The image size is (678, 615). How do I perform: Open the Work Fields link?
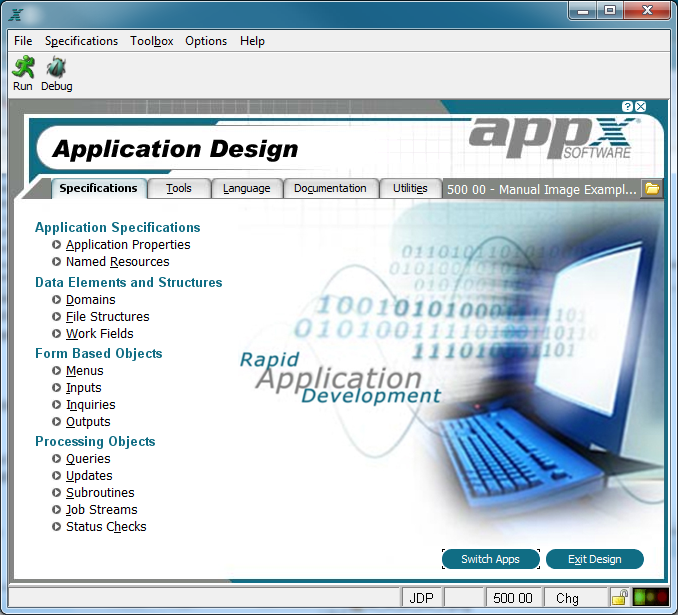(99, 333)
